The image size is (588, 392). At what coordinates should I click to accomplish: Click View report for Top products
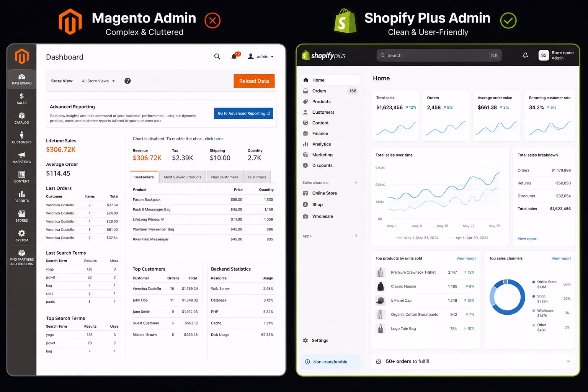[x=466, y=258]
